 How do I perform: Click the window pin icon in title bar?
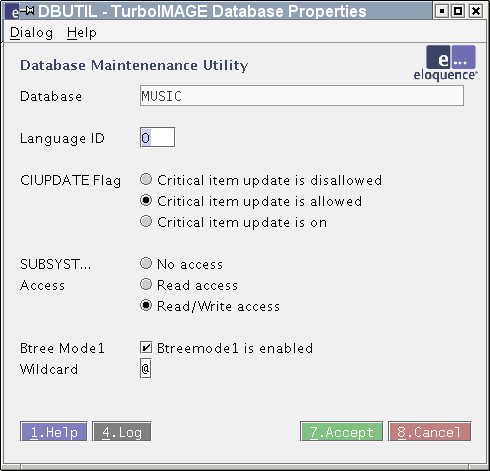click(28, 11)
